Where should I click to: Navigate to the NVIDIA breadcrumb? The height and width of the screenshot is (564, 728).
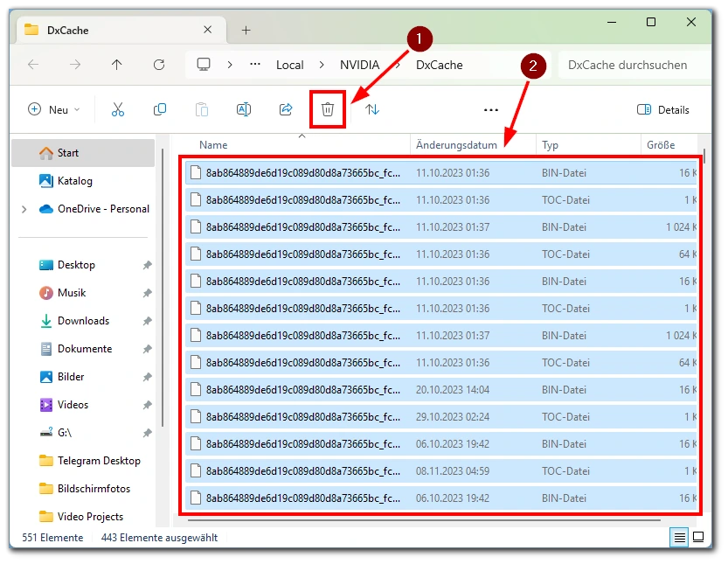click(359, 65)
